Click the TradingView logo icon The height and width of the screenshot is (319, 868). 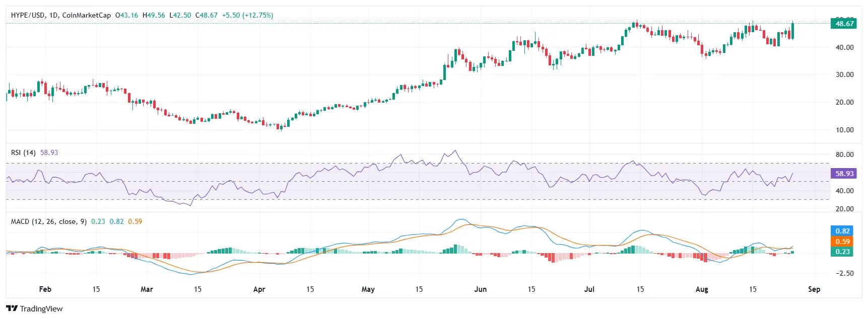tap(12, 308)
